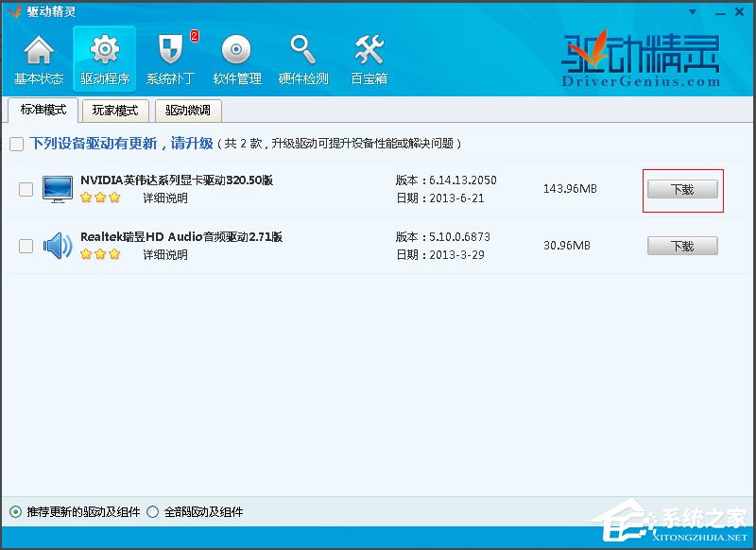
Task: Download the NVIDIA 320.50 driver
Action: coord(682,188)
